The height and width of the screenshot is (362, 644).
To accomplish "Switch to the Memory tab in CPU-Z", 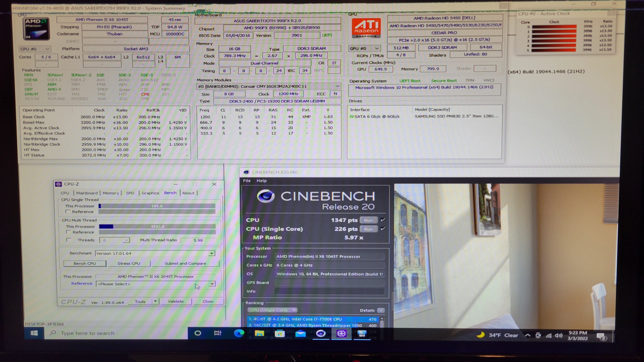I will tap(111, 193).
